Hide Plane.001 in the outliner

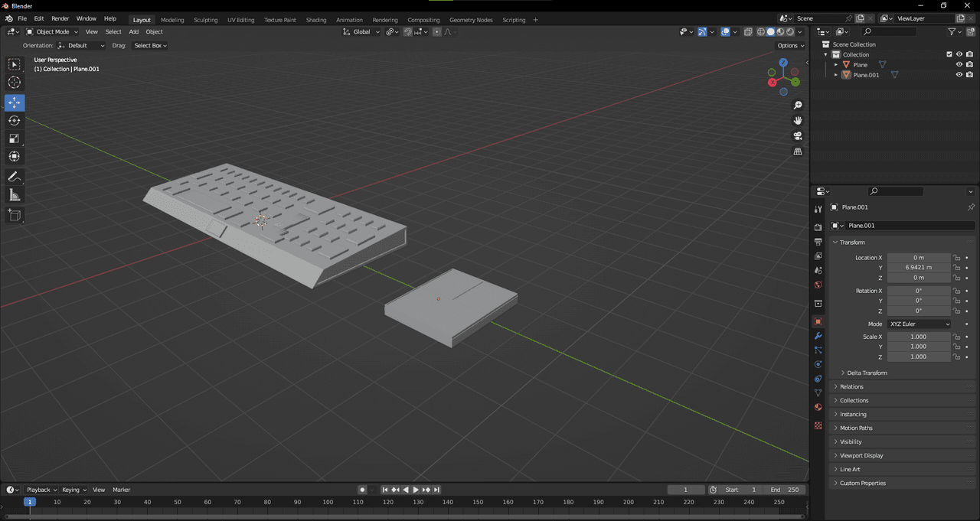pos(959,75)
